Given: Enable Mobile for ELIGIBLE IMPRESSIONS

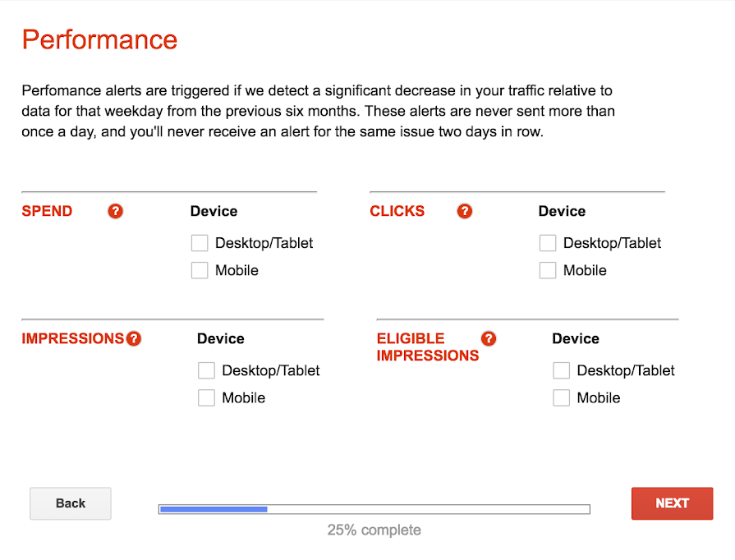Looking at the screenshot, I should click(562, 397).
